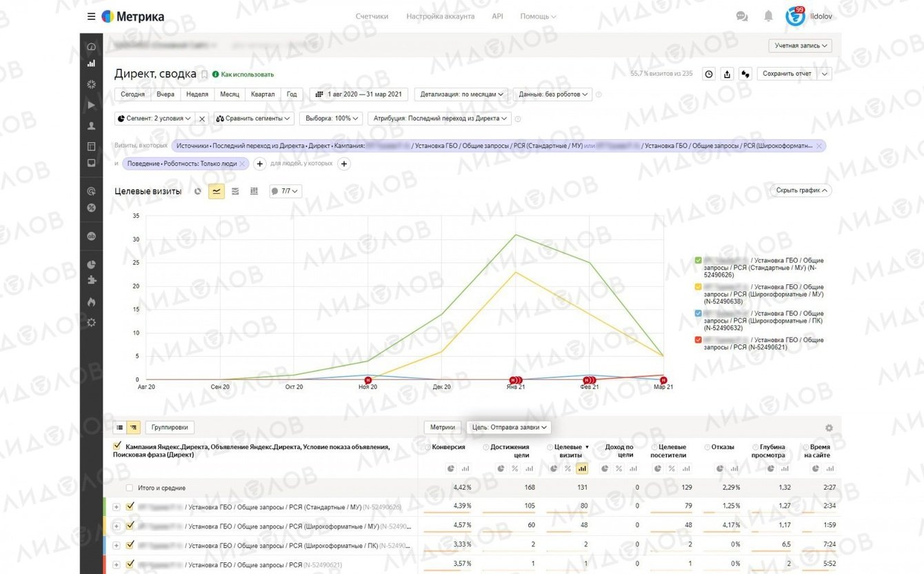Uncheck the РСЯ (Широкоформатные / ПК) row checkbox
This screenshot has height=574, width=924.
pyautogui.click(x=130, y=545)
